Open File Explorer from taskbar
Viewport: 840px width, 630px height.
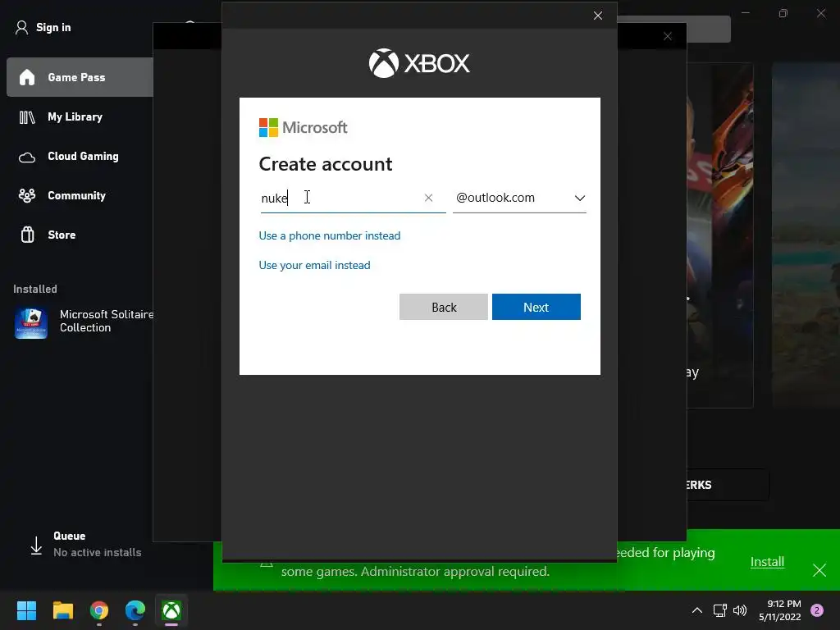click(62, 610)
